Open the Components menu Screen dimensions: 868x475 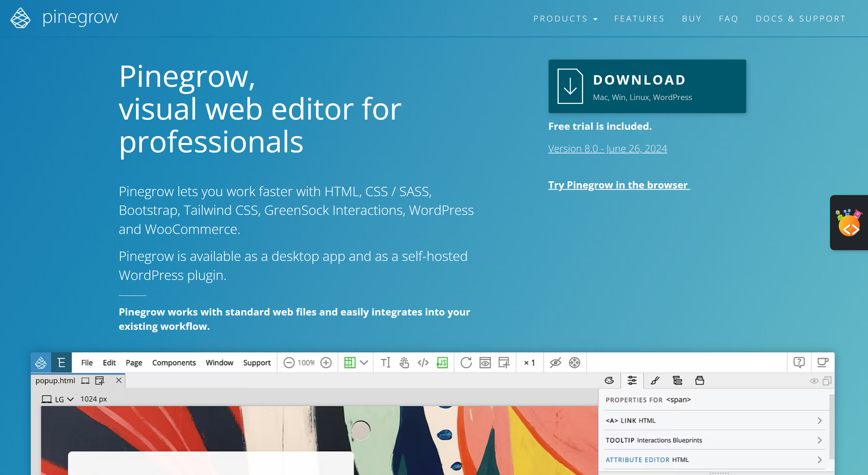click(174, 363)
